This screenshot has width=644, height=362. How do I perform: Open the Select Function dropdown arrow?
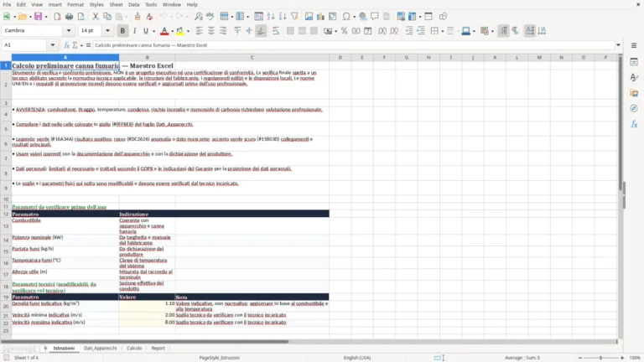pyautogui.click(x=81, y=45)
